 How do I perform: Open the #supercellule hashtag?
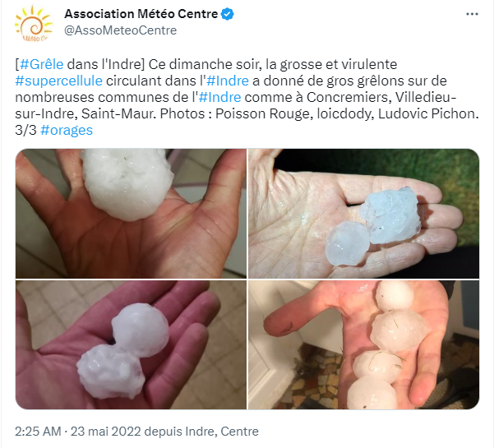tap(59, 81)
